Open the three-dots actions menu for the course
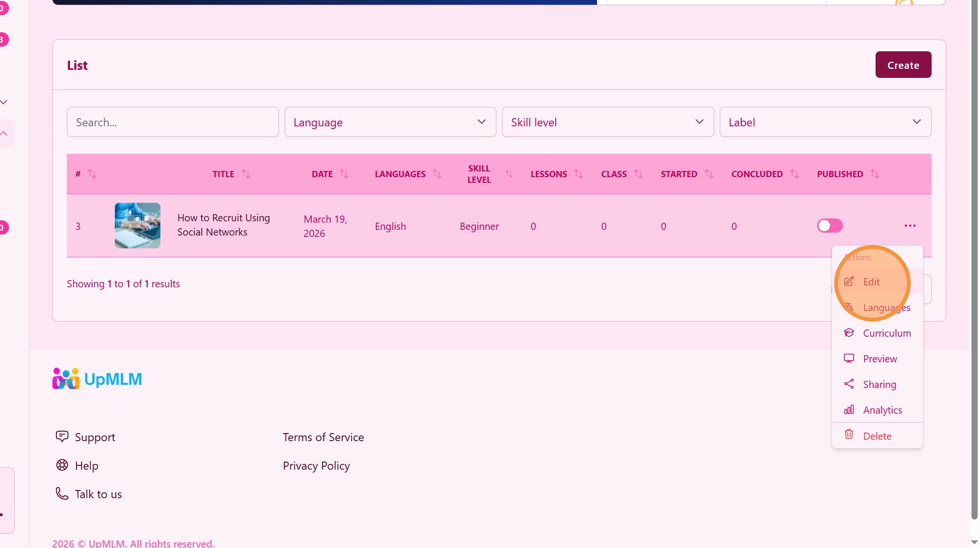 point(910,226)
